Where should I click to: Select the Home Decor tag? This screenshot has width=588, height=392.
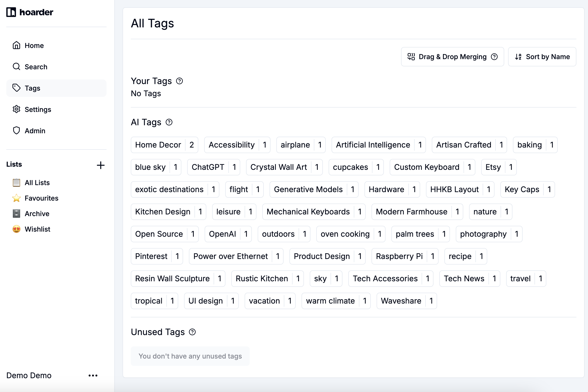pyautogui.click(x=158, y=145)
